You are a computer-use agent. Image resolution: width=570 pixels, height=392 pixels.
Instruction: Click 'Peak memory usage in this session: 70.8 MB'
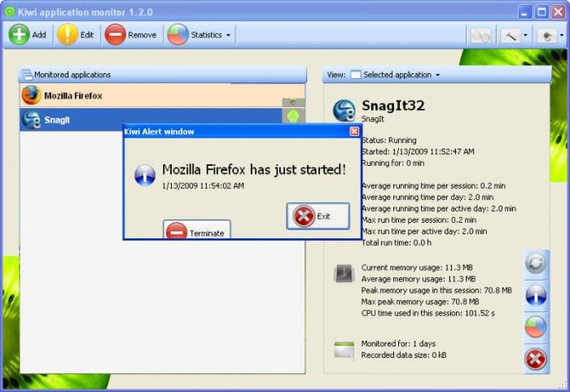click(x=437, y=291)
